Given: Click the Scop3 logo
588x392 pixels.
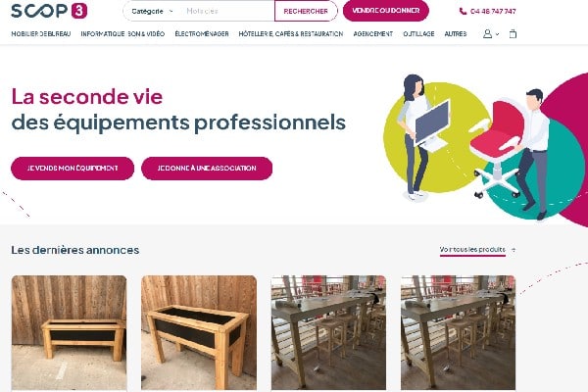Looking at the screenshot, I should click(x=49, y=11).
